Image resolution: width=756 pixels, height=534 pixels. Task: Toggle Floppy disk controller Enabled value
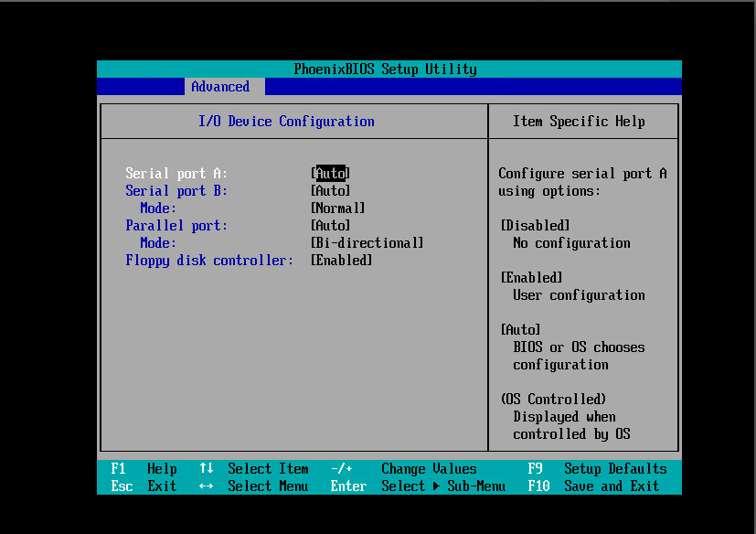(x=341, y=260)
